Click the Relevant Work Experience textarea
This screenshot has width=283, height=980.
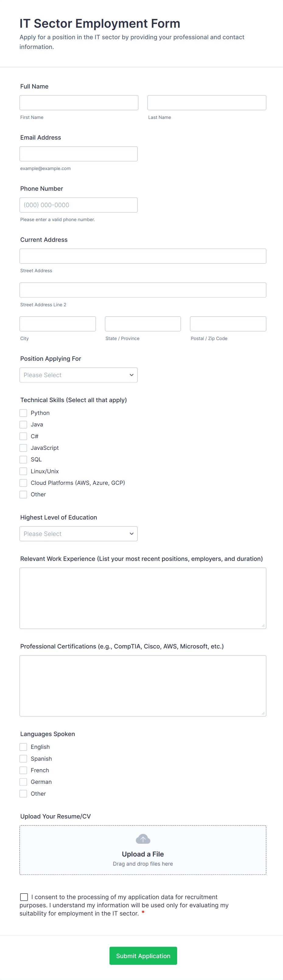coord(143,598)
